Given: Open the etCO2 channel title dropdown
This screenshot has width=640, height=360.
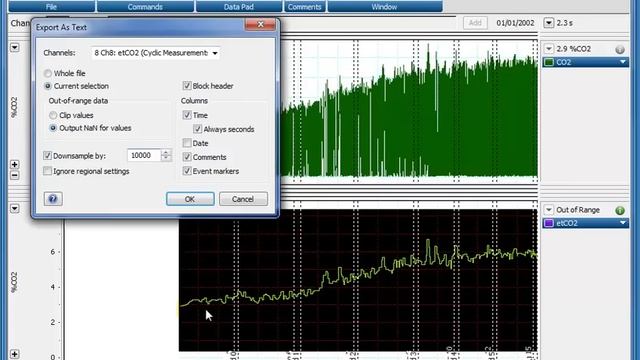Looking at the screenshot, I should point(622,223).
